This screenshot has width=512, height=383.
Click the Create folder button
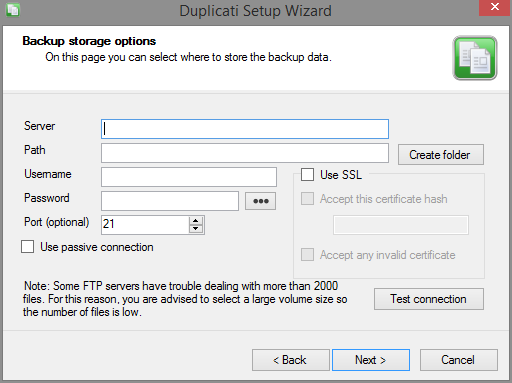pos(441,155)
